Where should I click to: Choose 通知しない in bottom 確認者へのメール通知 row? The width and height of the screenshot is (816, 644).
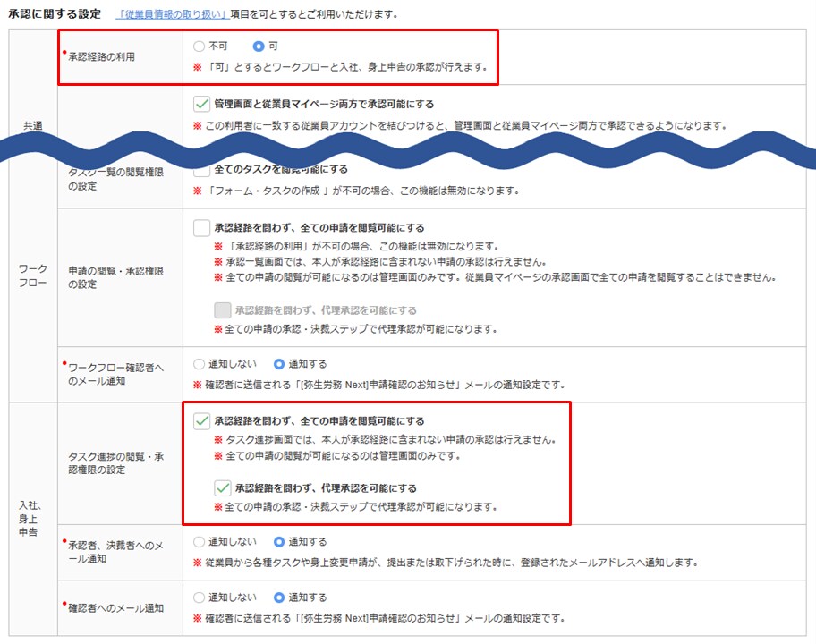coord(200,597)
